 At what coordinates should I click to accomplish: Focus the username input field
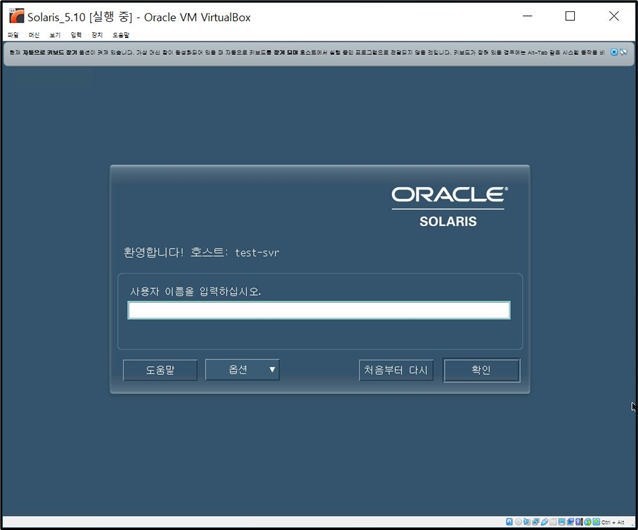coord(319,310)
